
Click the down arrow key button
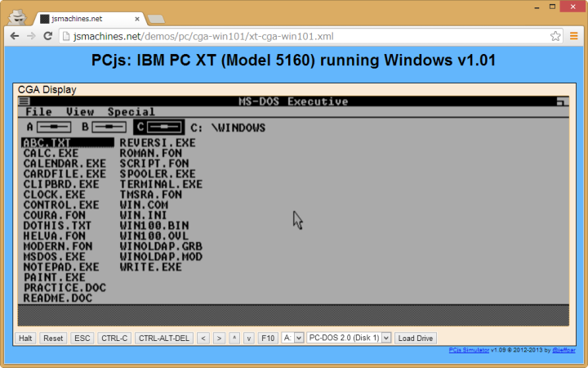tap(248, 338)
